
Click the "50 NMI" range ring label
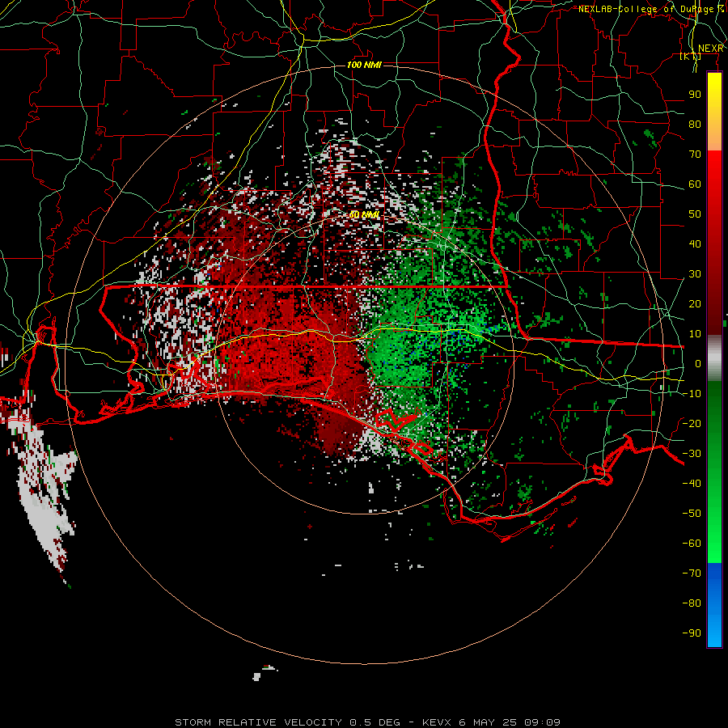[365, 215]
